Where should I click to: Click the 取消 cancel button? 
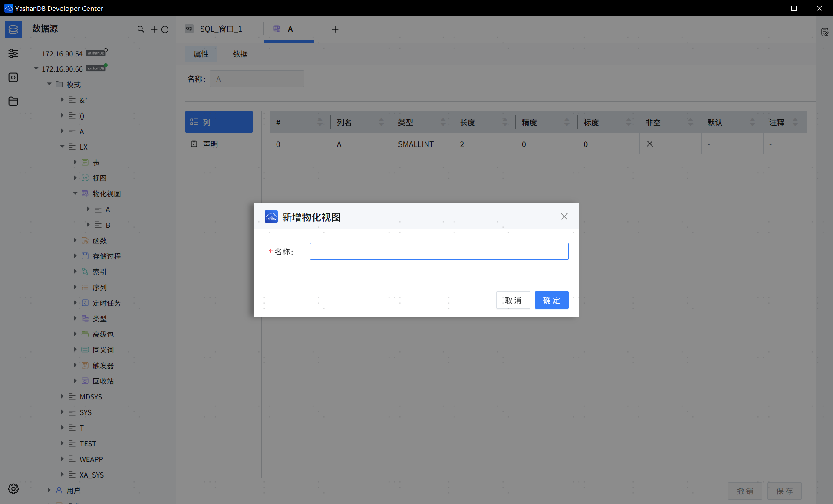coord(513,300)
